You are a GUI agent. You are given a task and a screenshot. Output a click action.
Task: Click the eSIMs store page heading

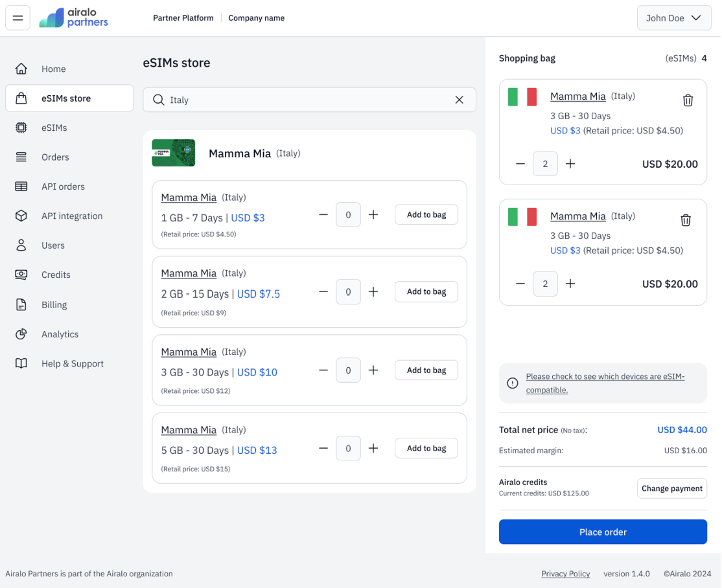point(176,63)
